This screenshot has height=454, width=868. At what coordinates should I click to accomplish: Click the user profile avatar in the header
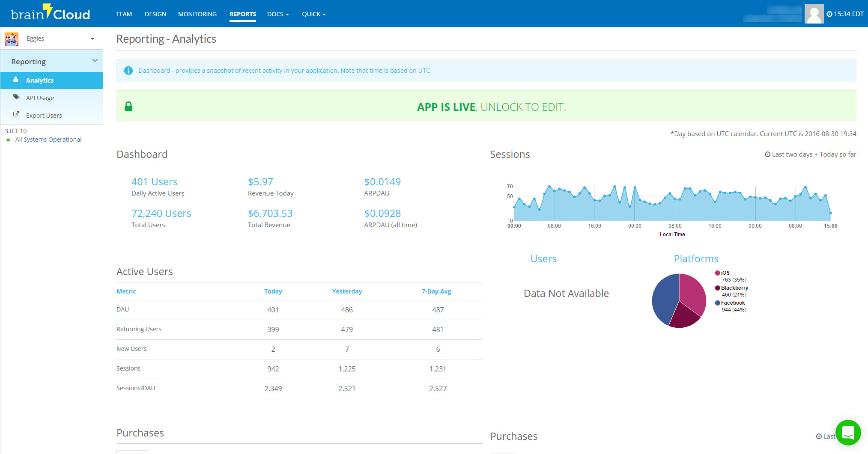[x=814, y=14]
